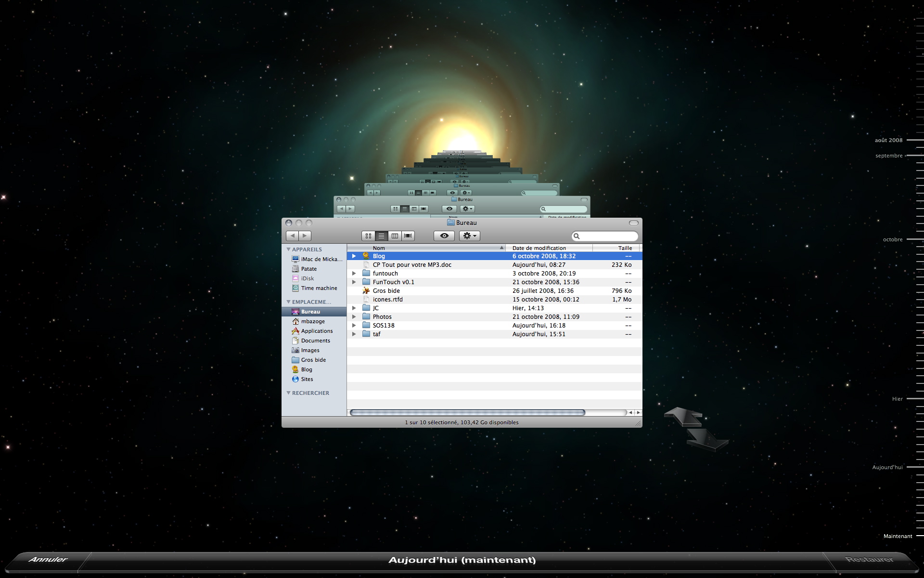Expand the FunTouch v0.1 folder triangle
The height and width of the screenshot is (578, 924).
coord(354,282)
